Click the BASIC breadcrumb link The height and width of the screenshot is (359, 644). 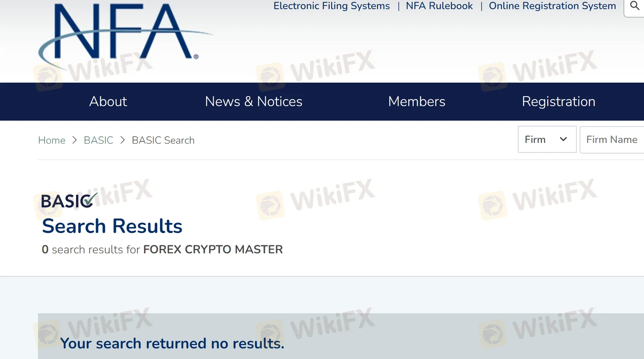tap(98, 140)
